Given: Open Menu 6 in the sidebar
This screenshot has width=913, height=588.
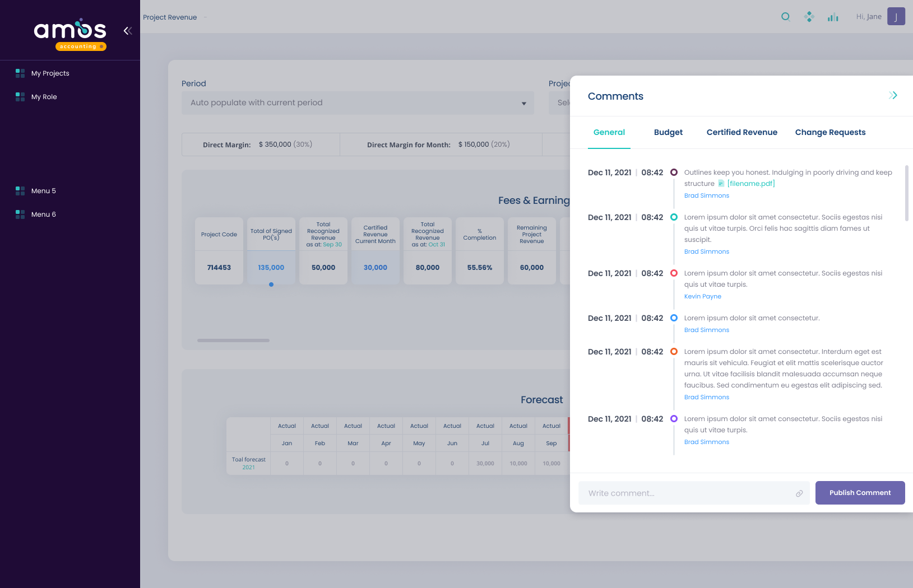Looking at the screenshot, I should click(43, 214).
